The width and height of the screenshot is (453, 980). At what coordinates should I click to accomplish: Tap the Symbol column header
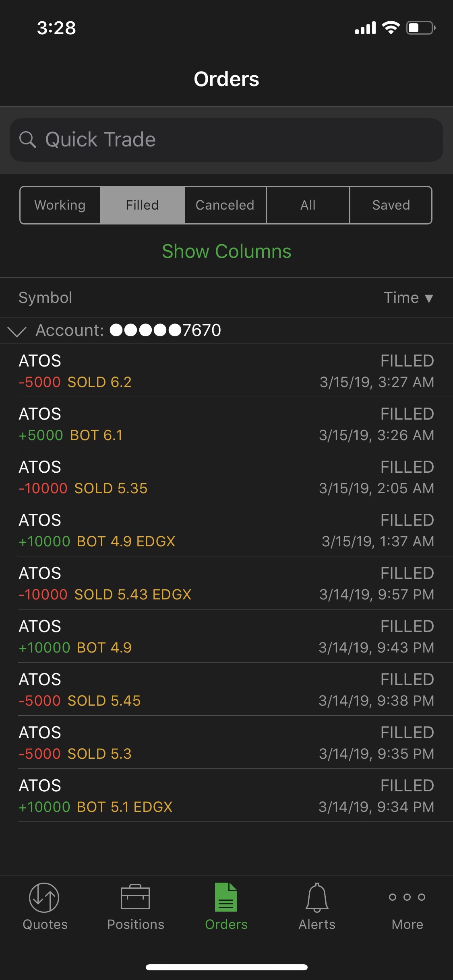tap(46, 298)
